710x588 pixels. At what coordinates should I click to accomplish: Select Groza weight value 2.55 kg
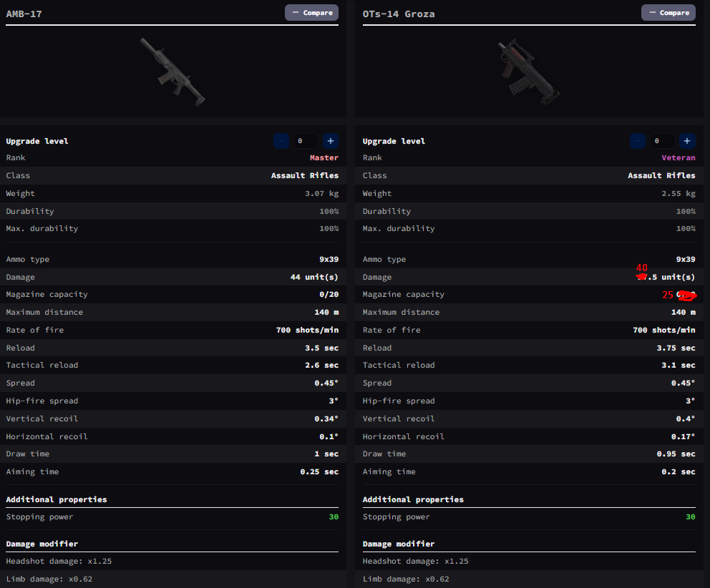[x=679, y=193]
